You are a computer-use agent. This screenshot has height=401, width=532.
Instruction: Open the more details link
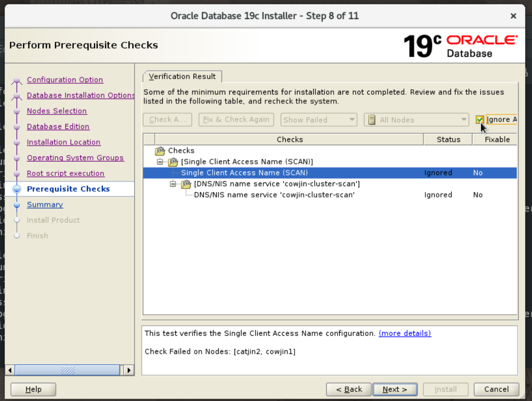pyautogui.click(x=405, y=333)
